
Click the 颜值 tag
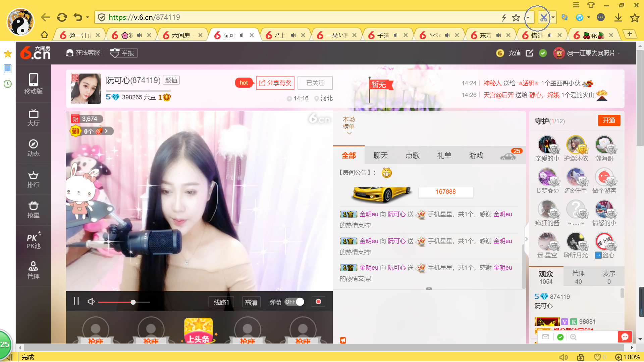tap(171, 80)
